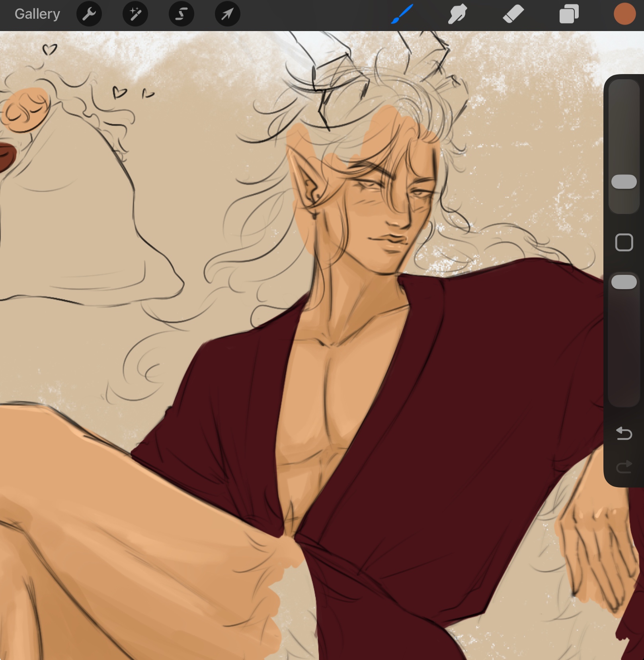The width and height of the screenshot is (644, 660).
Task: Tap the topmost small heart doodle
Action: click(x=50, y=49)
